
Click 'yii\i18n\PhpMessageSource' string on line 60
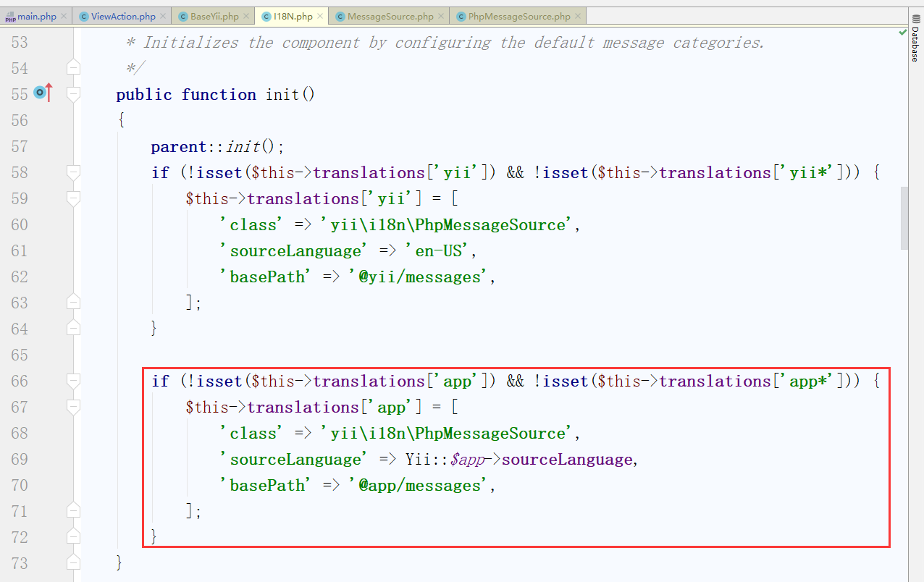(448, 225)
